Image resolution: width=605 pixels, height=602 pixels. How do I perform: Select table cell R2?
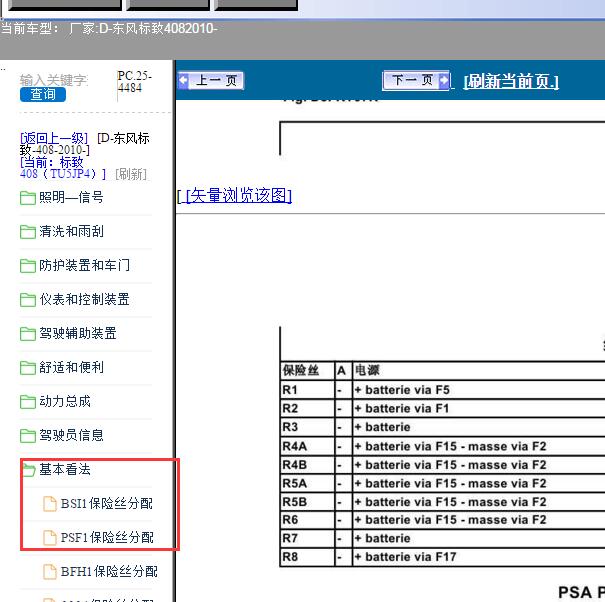click(308, 408)
